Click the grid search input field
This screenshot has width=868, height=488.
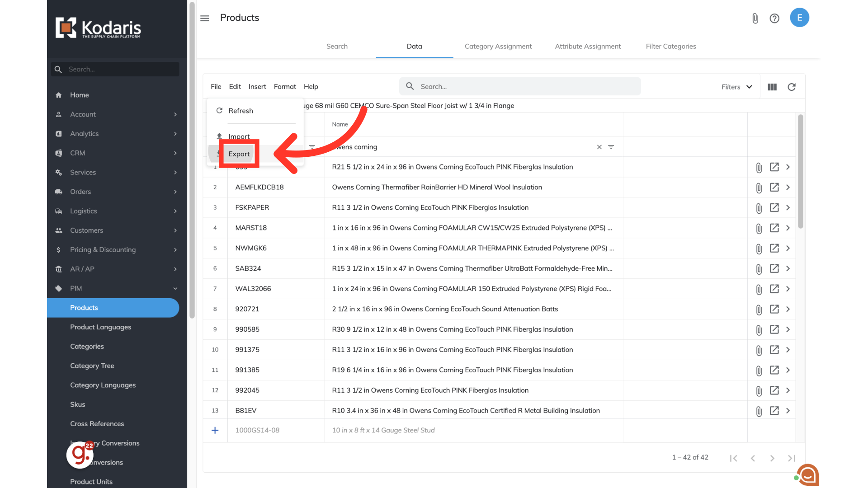tap(520, 86)
